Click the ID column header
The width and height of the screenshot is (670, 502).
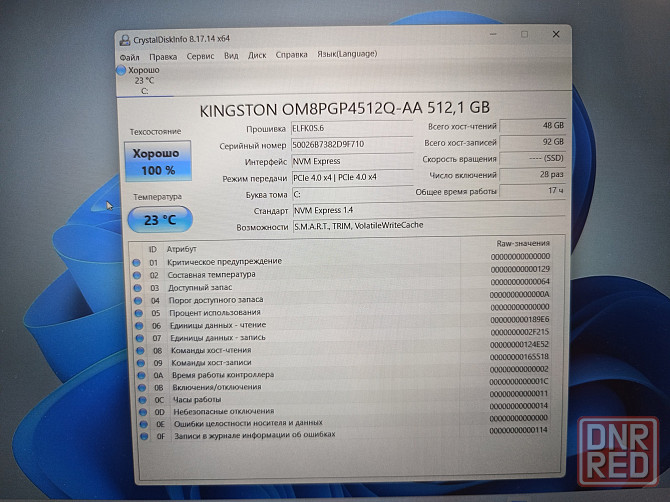coord(153,249)
